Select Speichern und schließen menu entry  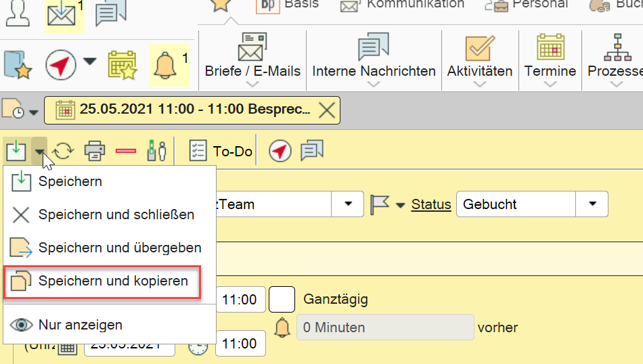[x=116, y=214]
